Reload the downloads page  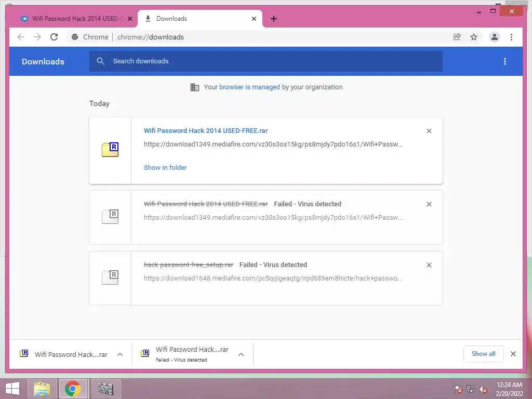(54, 37)
